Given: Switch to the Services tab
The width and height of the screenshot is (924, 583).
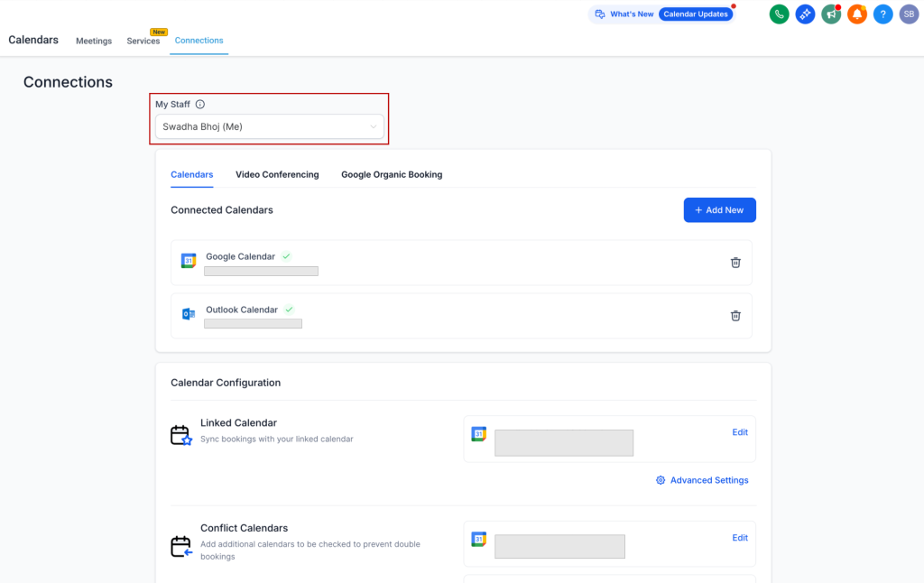Looking at the screenshot, I should tap(143, 41).
